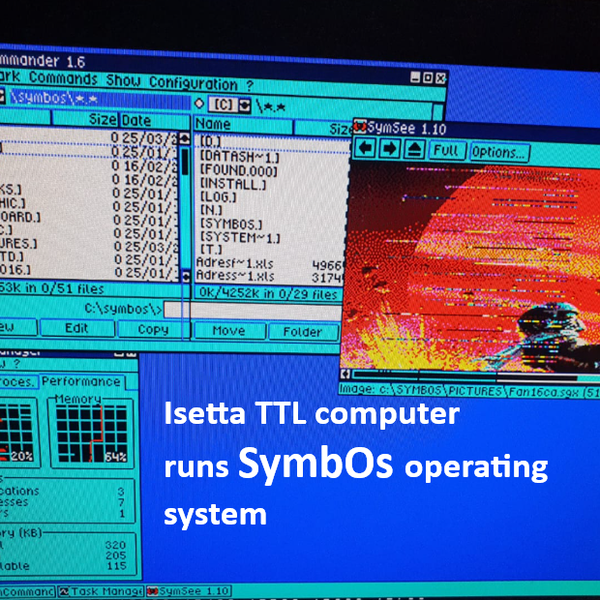Click the Edit button
600x600 pixels.
click(x=77, y=328)
